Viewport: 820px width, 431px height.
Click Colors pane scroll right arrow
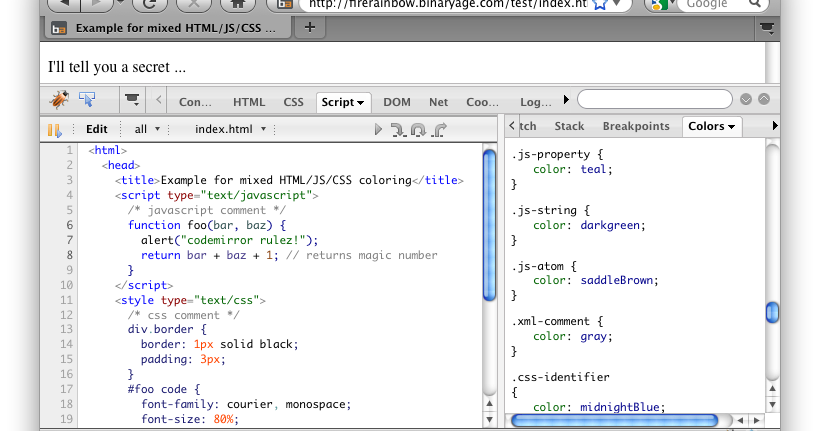[756, 420]
